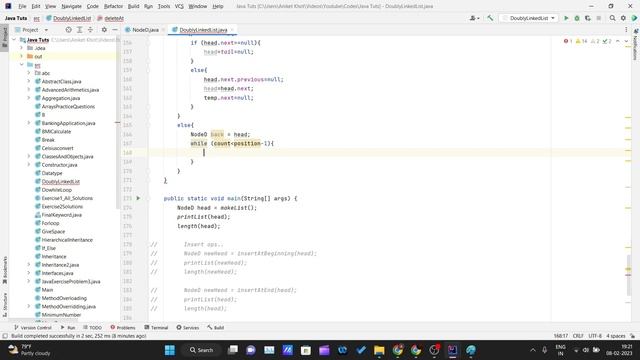Collapse all icon in Project panel
640x360 pixels.
click(x=91, y=30)
